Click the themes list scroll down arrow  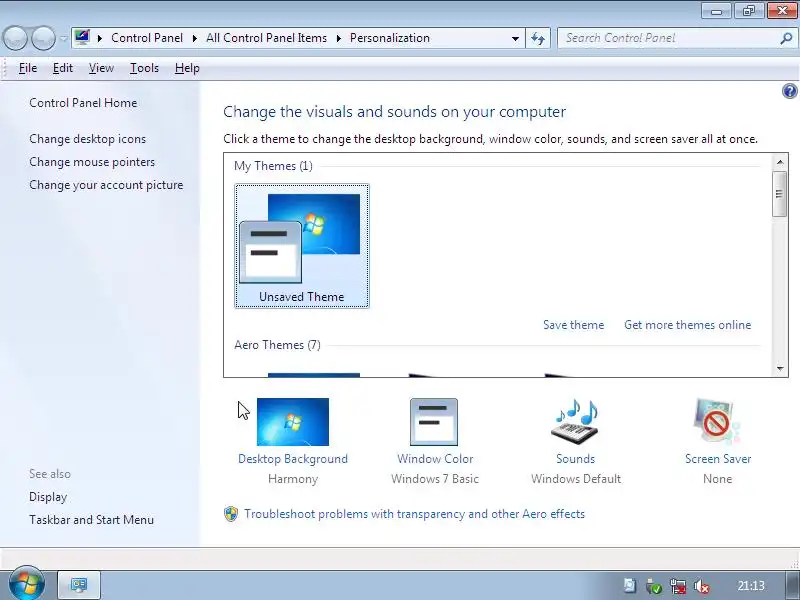(x=780, y=368)
